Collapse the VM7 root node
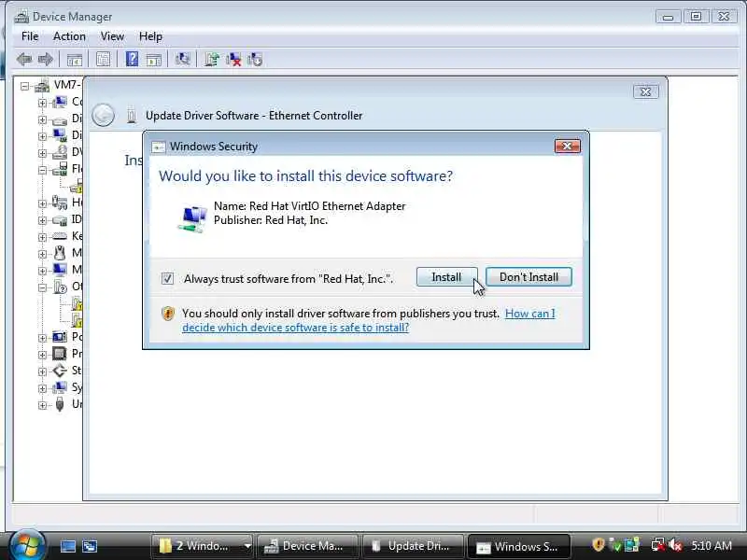The image size is (747, 560). (x=24, y=86)
